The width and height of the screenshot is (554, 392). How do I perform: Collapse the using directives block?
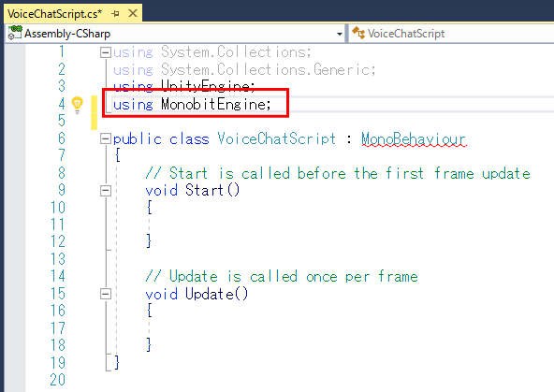pos(106,52)
